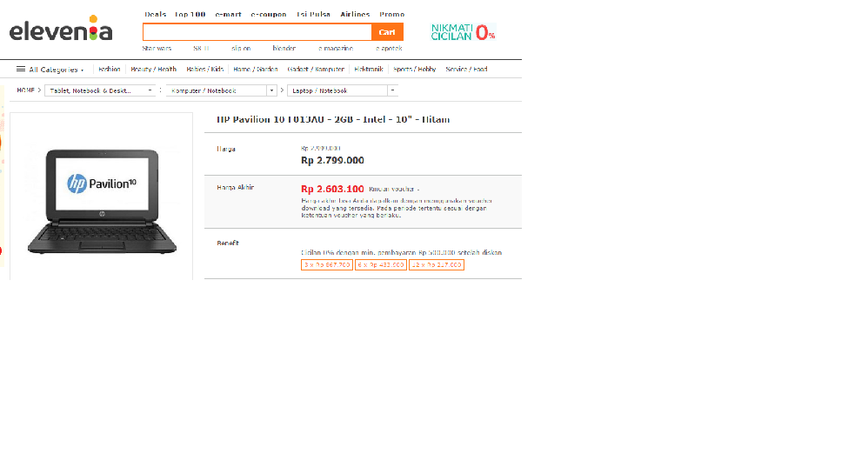Select the 3 x Rp 867.700 installment
This screenshot has height=467, width=868.
327,265
